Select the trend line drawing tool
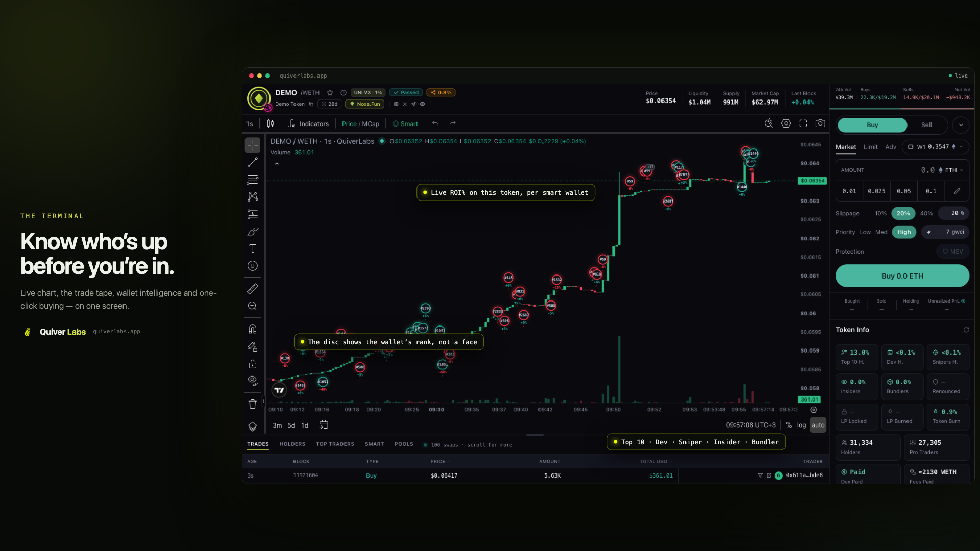 tap(253, 163)
